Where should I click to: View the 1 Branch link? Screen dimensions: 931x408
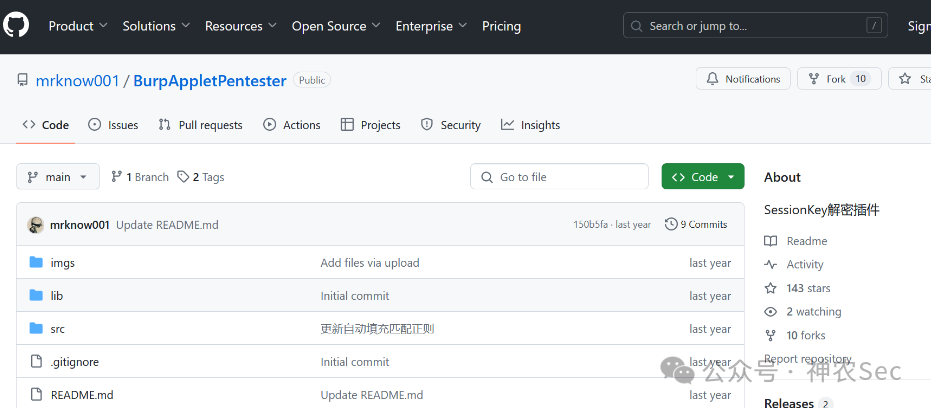pyautogui.click(x=140, y=177)
